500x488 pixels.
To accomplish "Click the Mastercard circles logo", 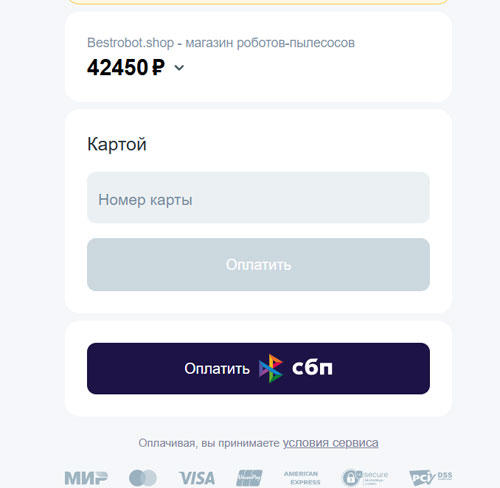I will pos(143,478).
